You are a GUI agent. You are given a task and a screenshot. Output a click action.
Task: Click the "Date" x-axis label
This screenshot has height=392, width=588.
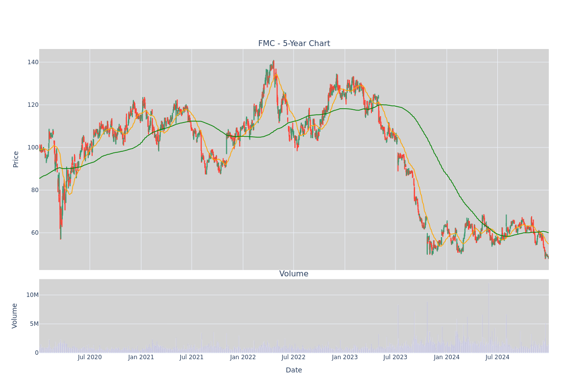click(294, 370)
